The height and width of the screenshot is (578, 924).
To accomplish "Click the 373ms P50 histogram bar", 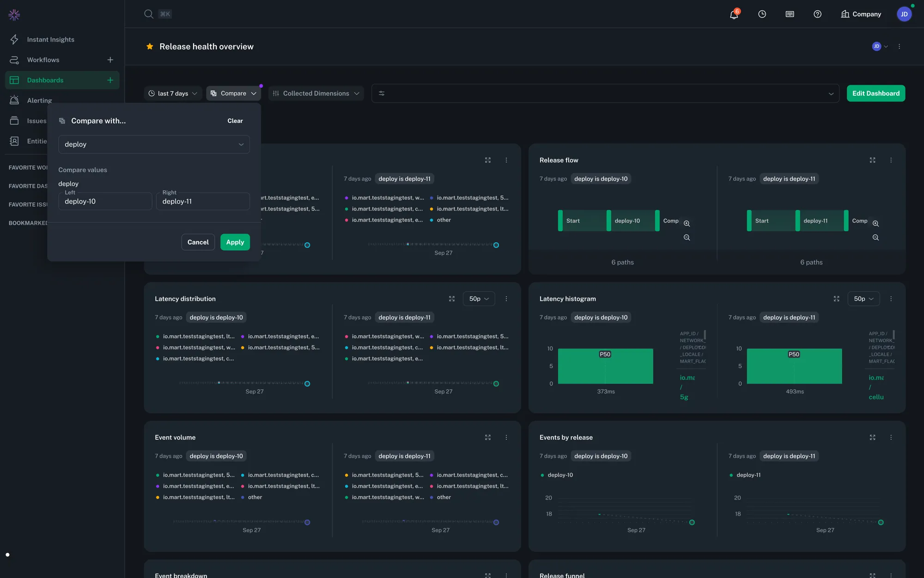I will [606, 366].
